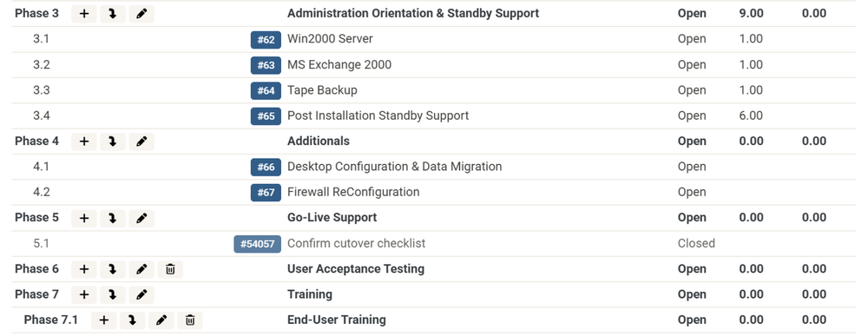The width and height of the screenshot is (868, 336).
Task: Add item under Phase 3 with plus icon
Action: click(x=84, y=13)
